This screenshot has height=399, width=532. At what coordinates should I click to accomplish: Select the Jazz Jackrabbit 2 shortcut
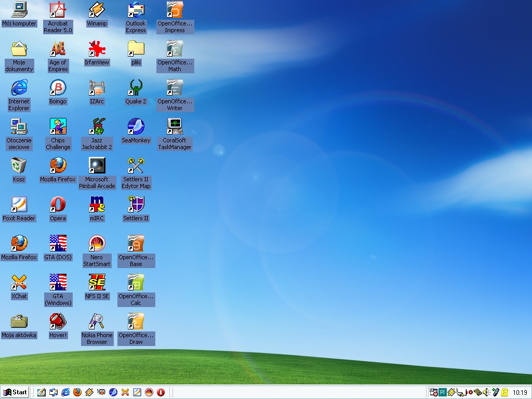(x=97, y=135)
